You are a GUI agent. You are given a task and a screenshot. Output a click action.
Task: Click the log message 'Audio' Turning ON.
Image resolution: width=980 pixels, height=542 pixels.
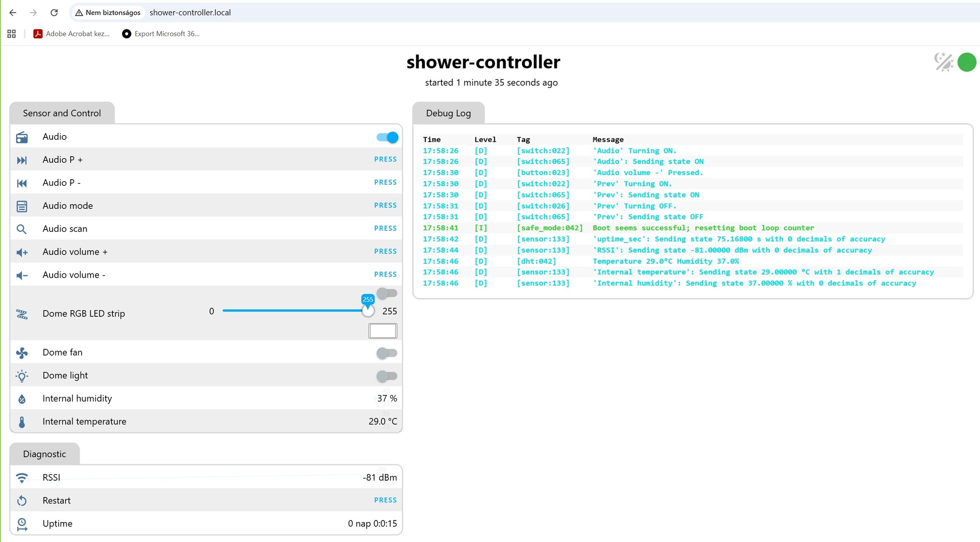tap(634, 151)
